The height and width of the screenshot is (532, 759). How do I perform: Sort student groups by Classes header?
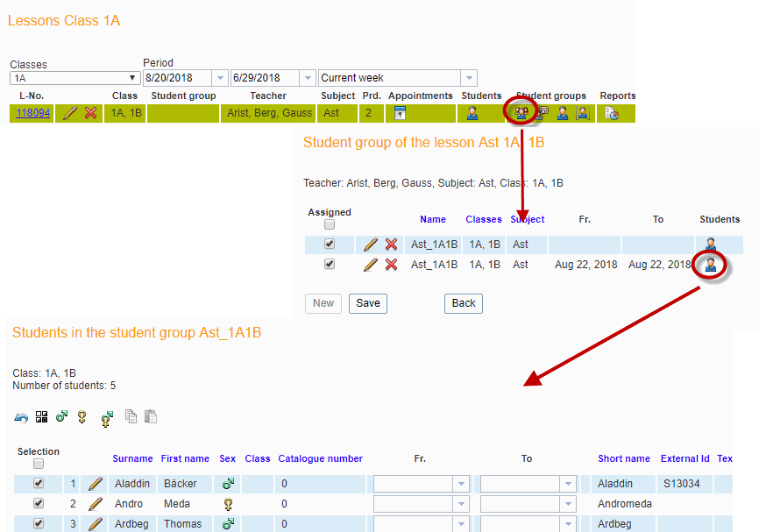[484, 219]
